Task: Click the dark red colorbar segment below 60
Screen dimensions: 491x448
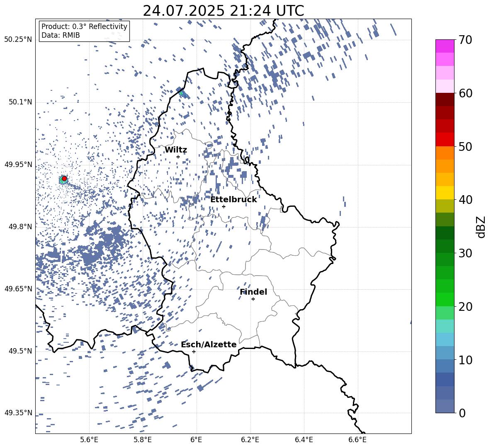Action: (x=445, y=99)
